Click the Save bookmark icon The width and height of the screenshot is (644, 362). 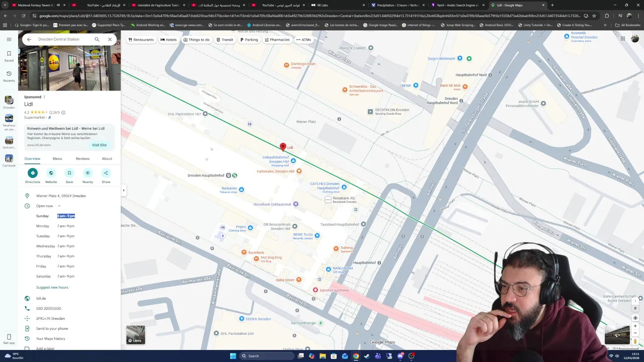[x=69, y=173]
